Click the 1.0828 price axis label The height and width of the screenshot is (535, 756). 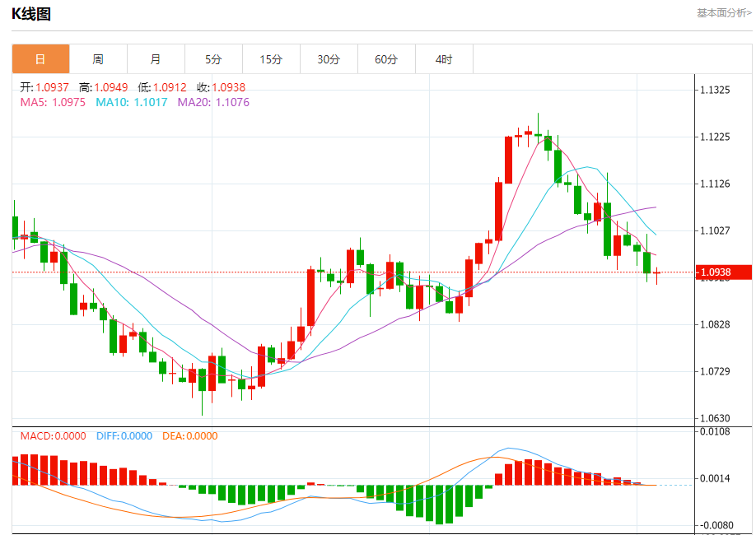point(715,324)
